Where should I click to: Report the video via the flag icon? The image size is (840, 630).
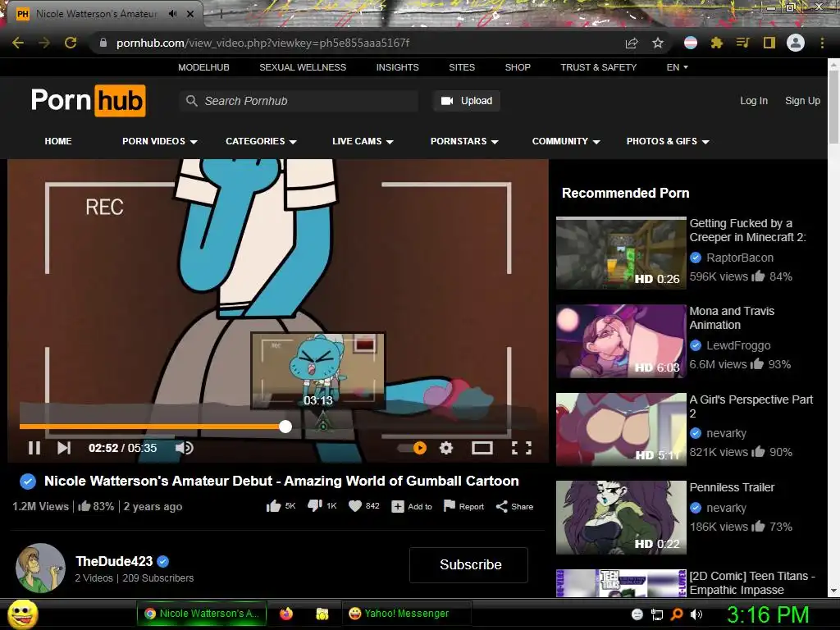(x=464, y=506)
